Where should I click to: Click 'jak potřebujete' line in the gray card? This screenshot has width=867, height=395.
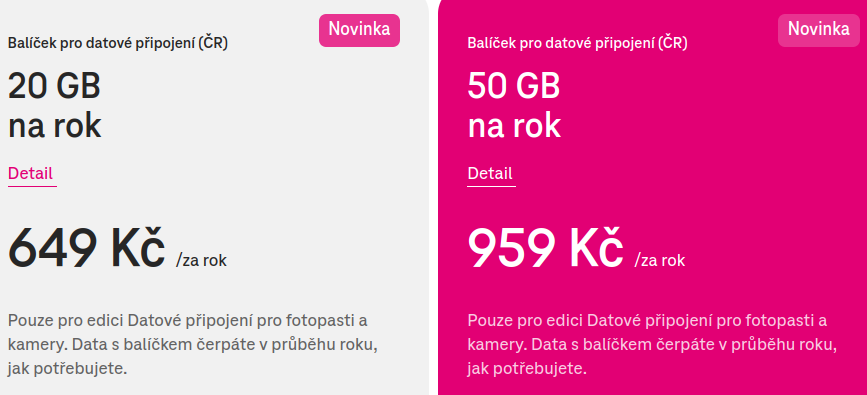tap(67, 368)
